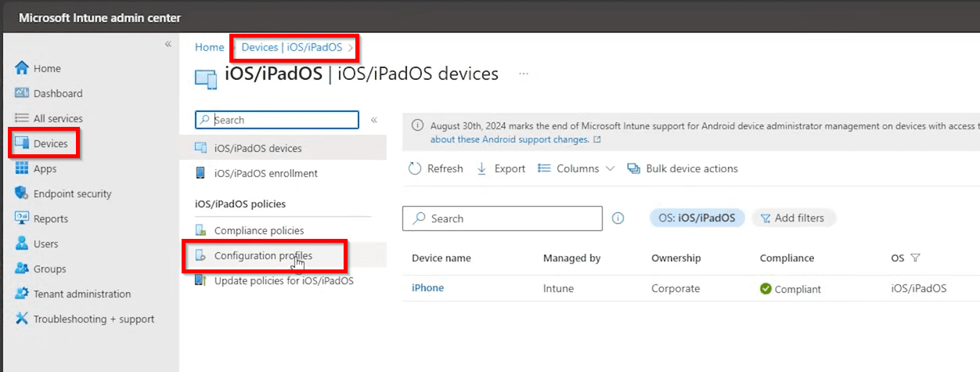Expand the Columns dropdown arrow
980x372 pixels.
point(611,168)
